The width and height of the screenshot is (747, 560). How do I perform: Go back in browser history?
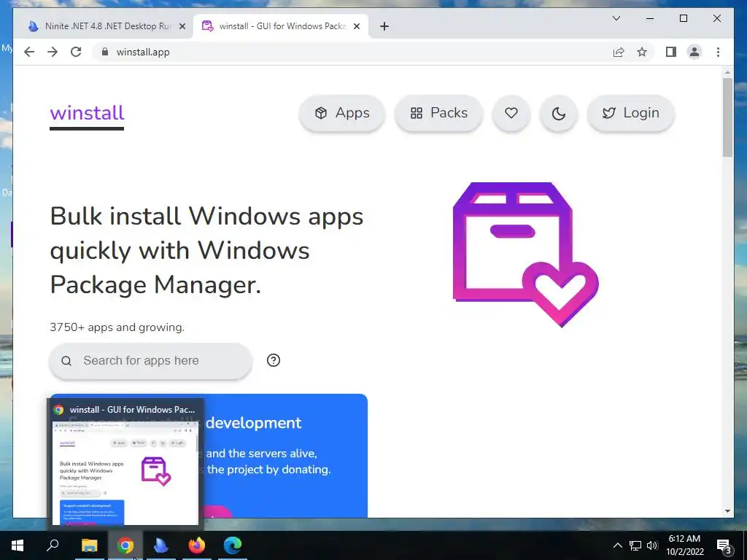coord(29,52)
